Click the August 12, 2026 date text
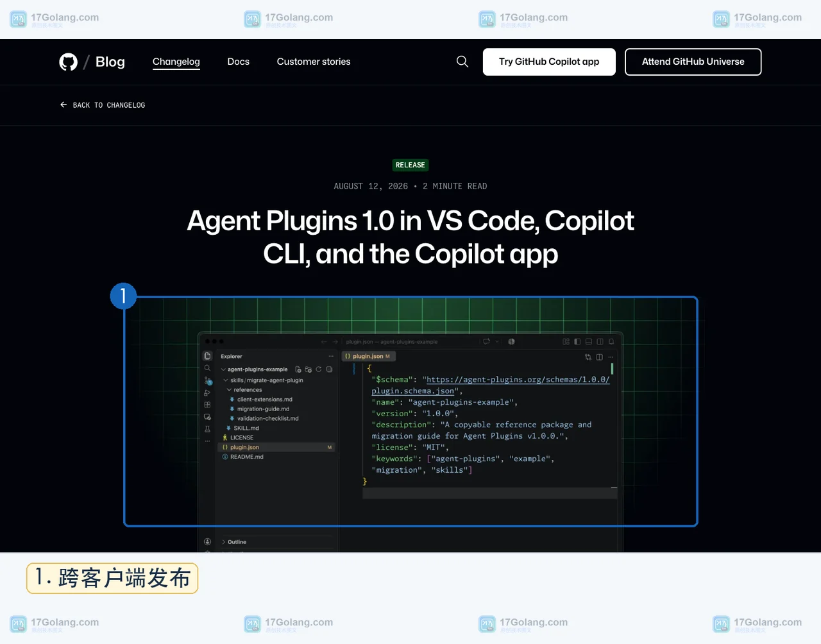The image size is (821, 644). point(371,186)
